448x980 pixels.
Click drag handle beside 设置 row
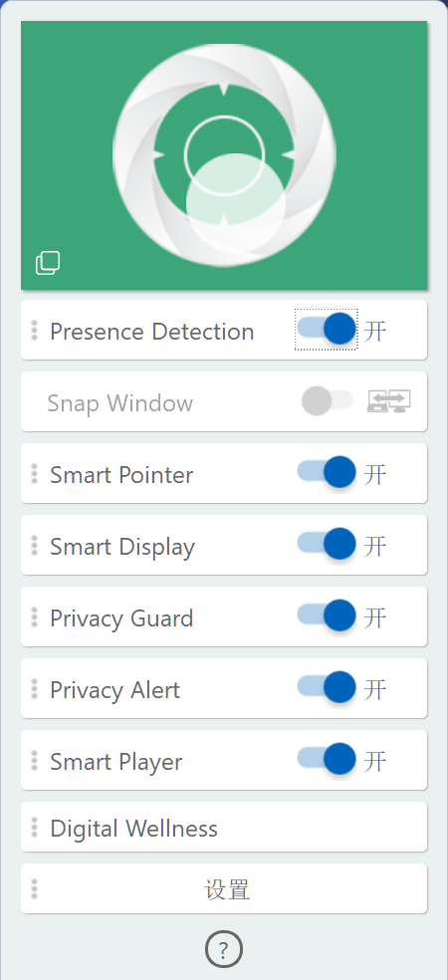click(x=35, y=888)
